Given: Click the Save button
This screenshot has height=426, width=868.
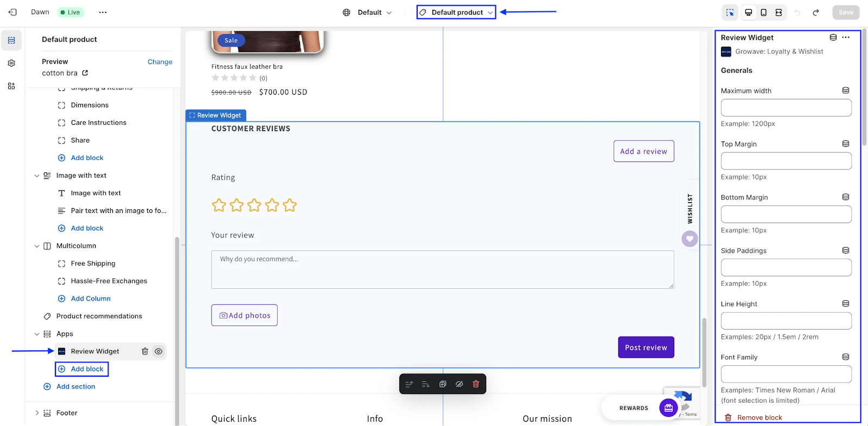Looking at the screenshot, I should click(x=846, y=12).
